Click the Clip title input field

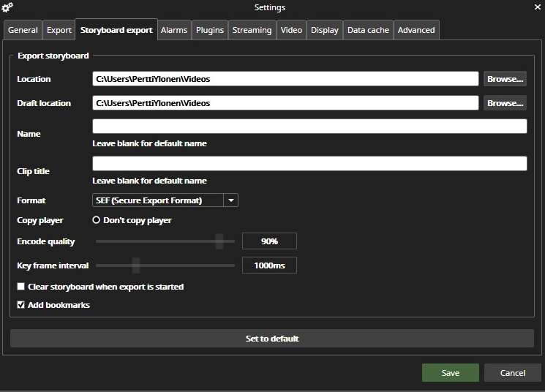309,164
